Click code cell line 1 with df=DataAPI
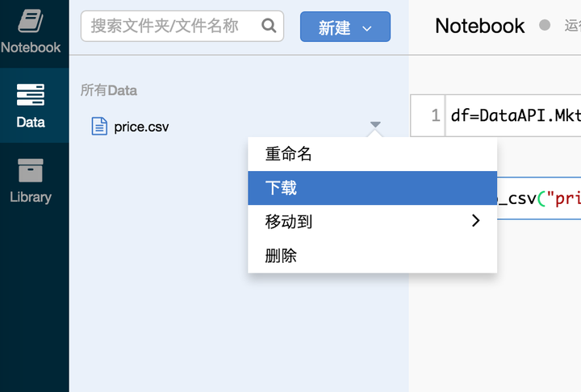 coord(513,115)
